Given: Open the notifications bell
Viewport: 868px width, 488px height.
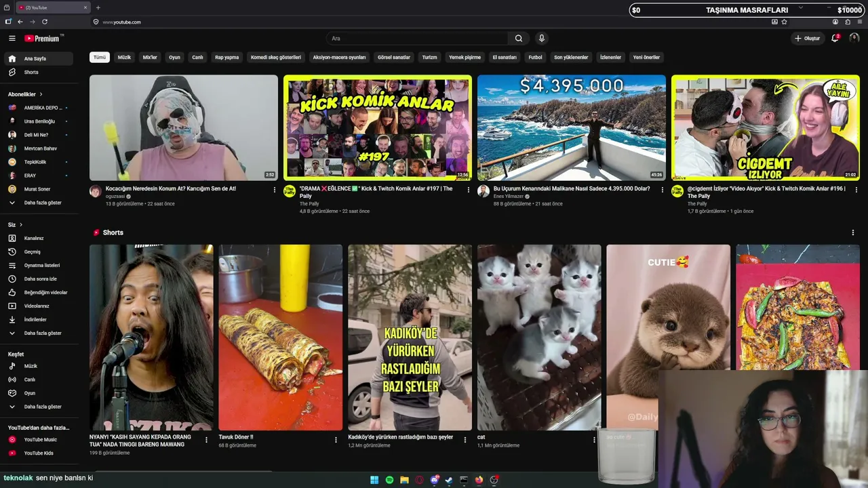Looking at the screenshot, I should 835,39.
